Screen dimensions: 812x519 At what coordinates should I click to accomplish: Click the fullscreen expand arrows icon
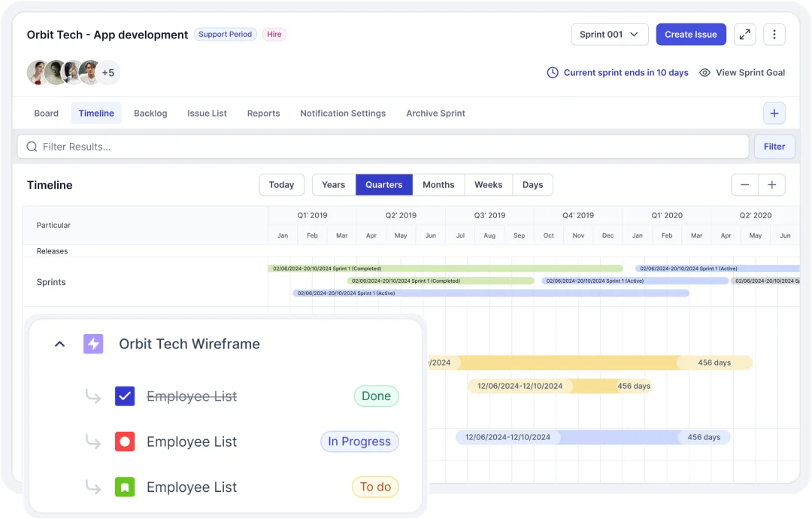coord(744,35)
